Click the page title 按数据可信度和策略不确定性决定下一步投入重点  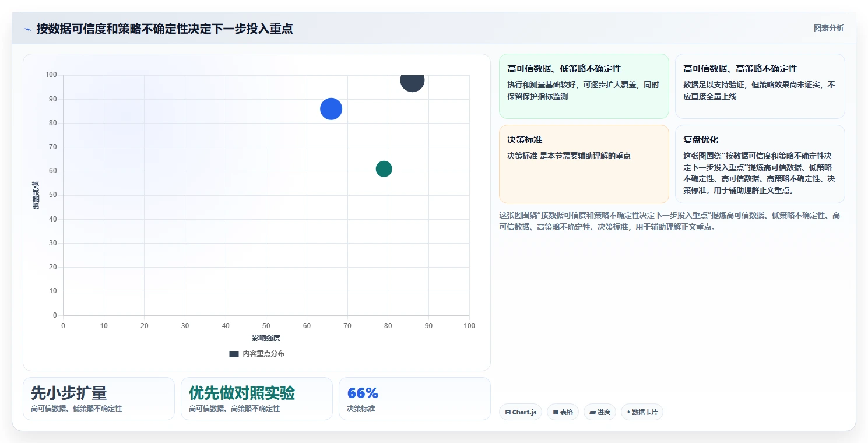coord(164,29)
